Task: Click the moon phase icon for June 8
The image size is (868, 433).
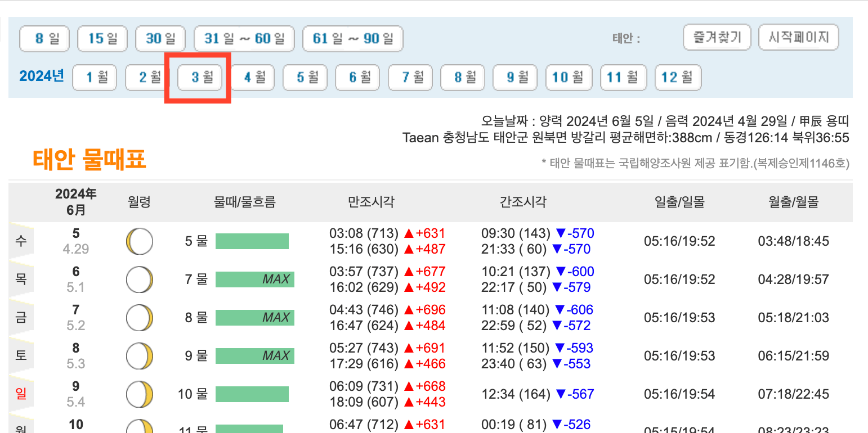Action: (139, 356)
